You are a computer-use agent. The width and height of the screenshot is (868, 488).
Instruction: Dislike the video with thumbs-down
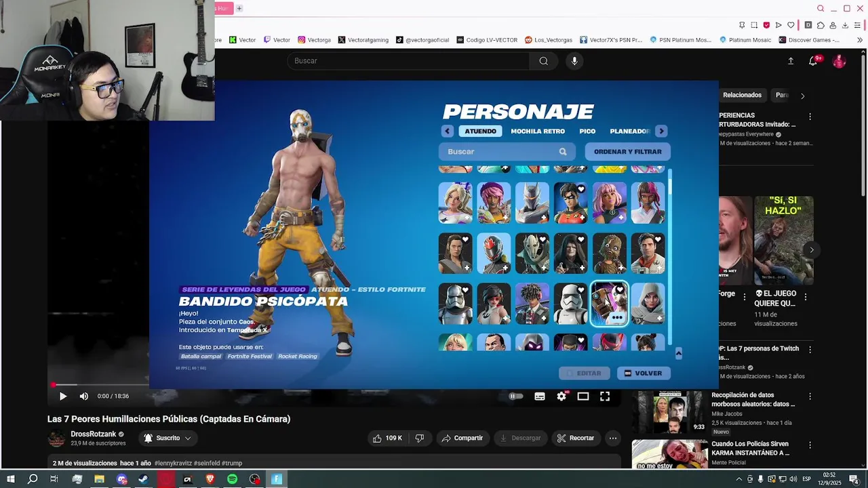(x=420, y=439)
